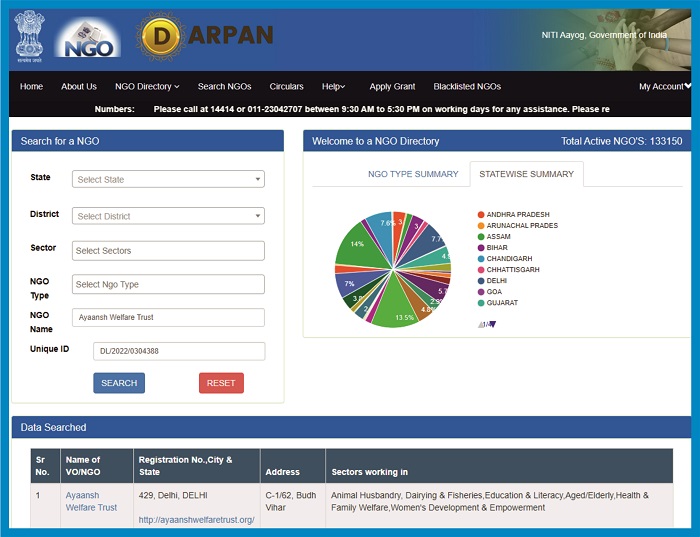700x537 pixels.
Task: Open Blacklisted NGOs page
Action: tap(467, 87)
